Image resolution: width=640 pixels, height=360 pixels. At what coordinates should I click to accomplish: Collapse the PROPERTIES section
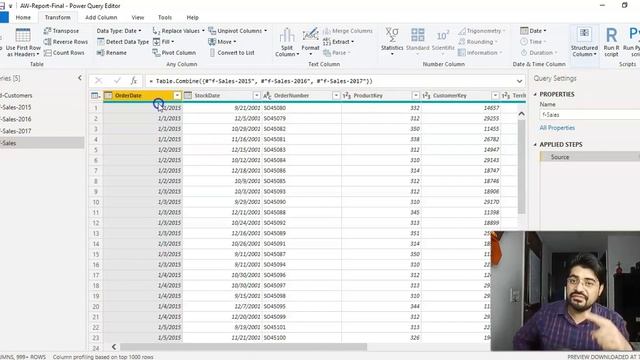click(x=535, y=94)
